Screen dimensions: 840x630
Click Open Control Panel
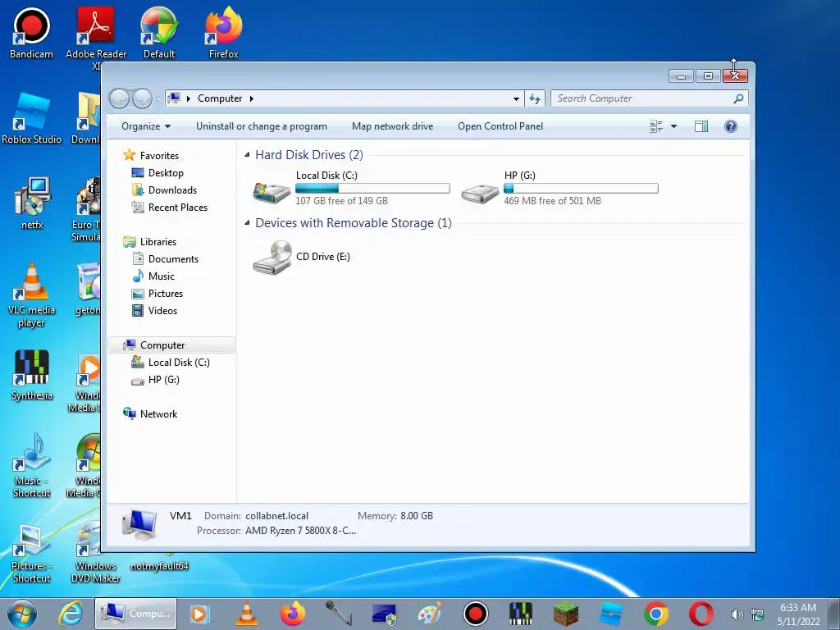point(500,126)
